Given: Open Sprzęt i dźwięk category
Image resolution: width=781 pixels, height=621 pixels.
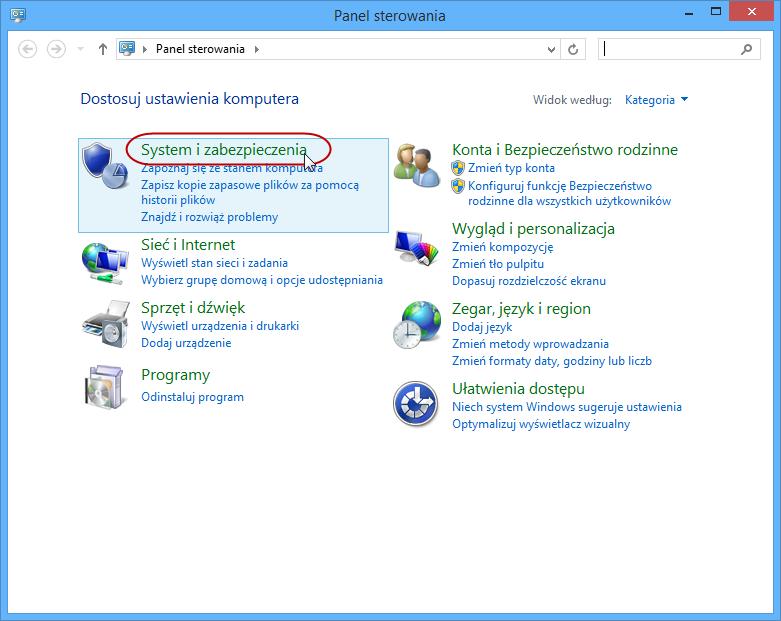Looking at the screenshot, I should pyautogui.click(x=193, y=308).
